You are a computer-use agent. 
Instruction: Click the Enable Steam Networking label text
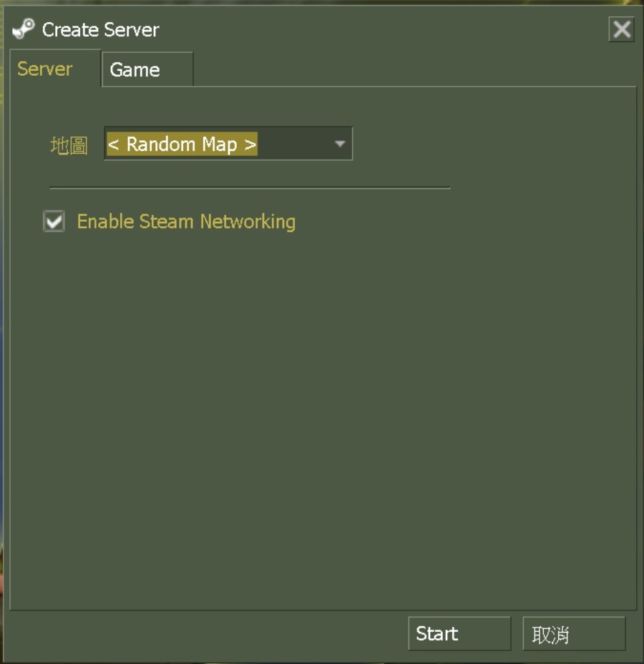[186, 222]
